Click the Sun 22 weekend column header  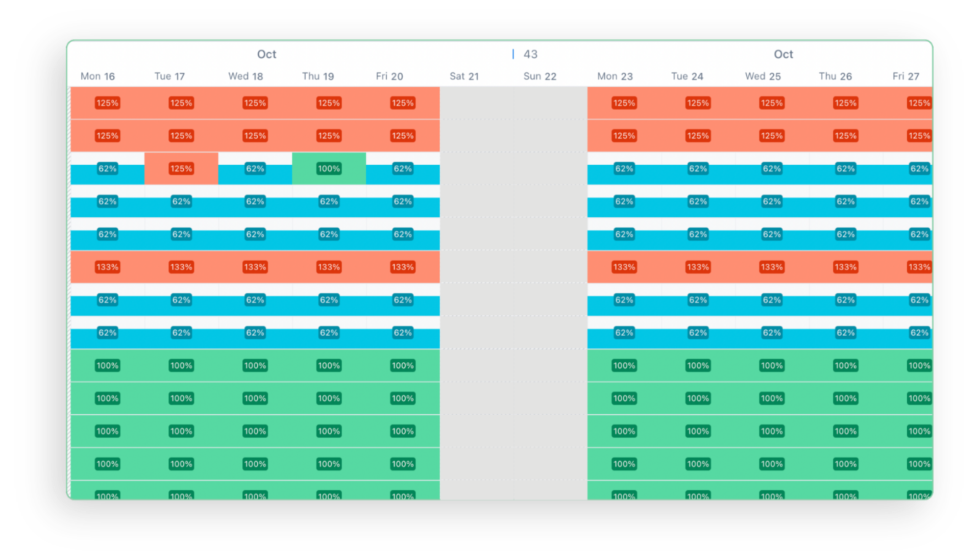click(x=540, y=76)
